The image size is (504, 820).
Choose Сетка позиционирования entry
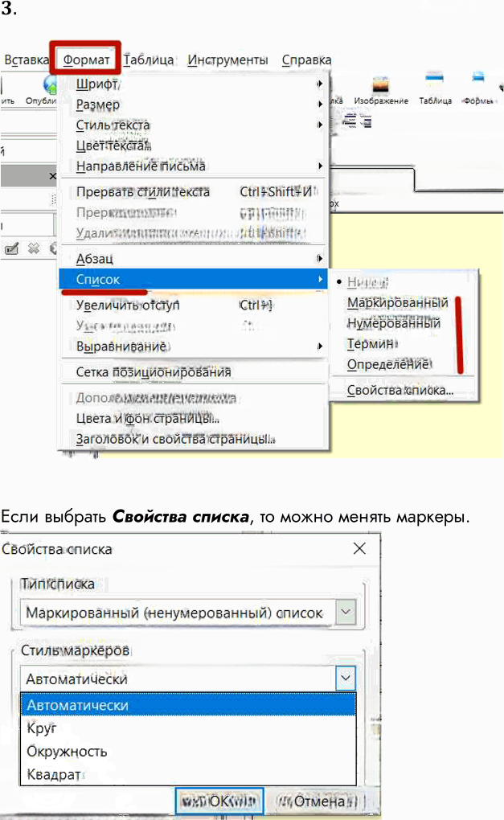194,372
